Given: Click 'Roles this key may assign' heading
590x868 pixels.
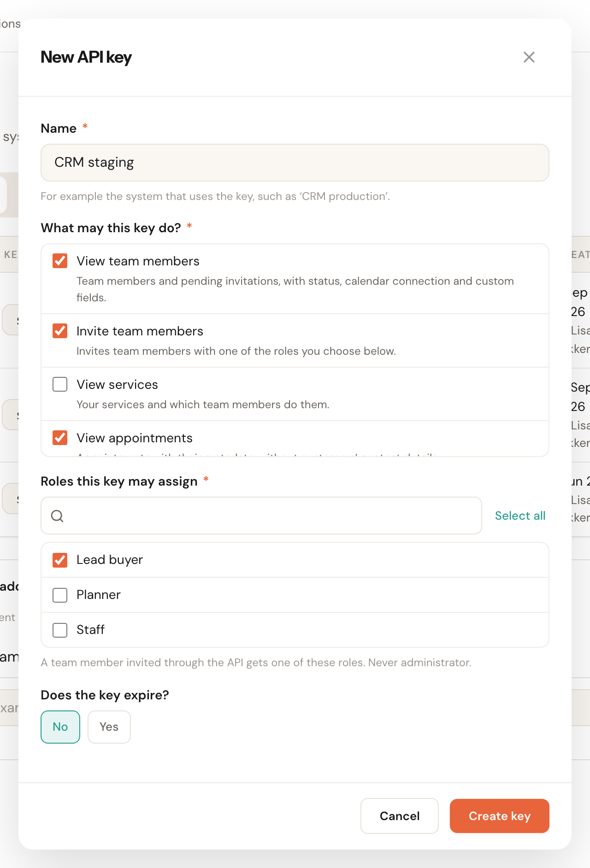Looking at the screenshot, I should [119, 481].
